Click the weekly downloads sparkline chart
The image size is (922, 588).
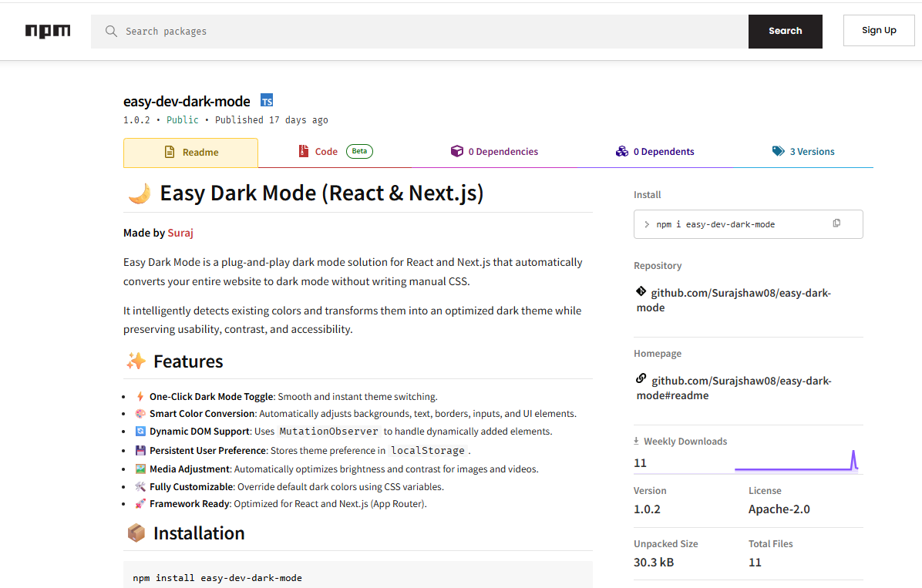pos(796,461)
